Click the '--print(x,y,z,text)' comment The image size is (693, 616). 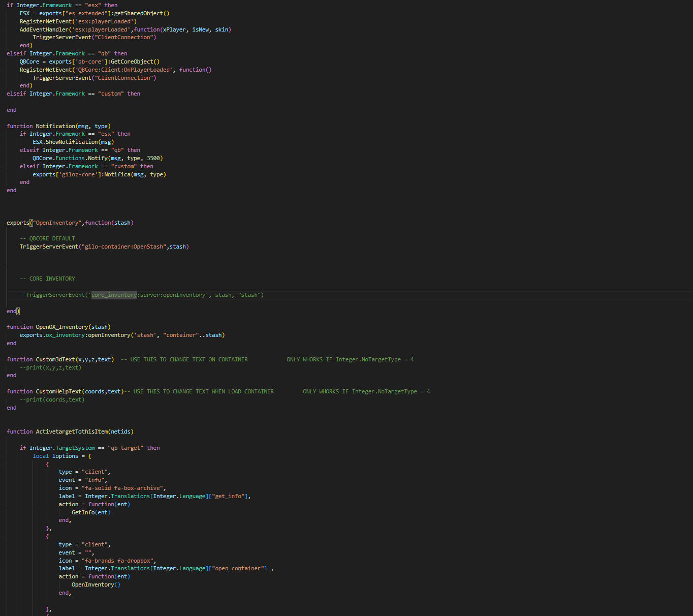click(x=50, y=367)
